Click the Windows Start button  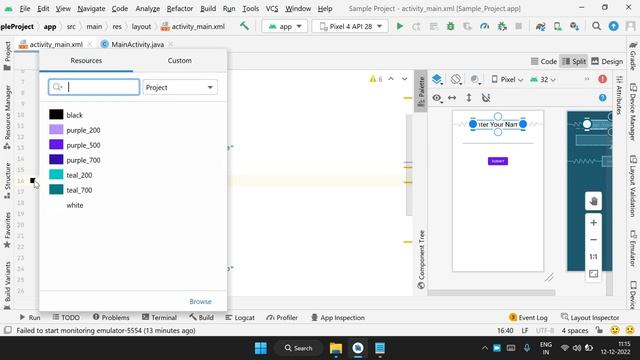pyautogui.click(x=260, y=348)
